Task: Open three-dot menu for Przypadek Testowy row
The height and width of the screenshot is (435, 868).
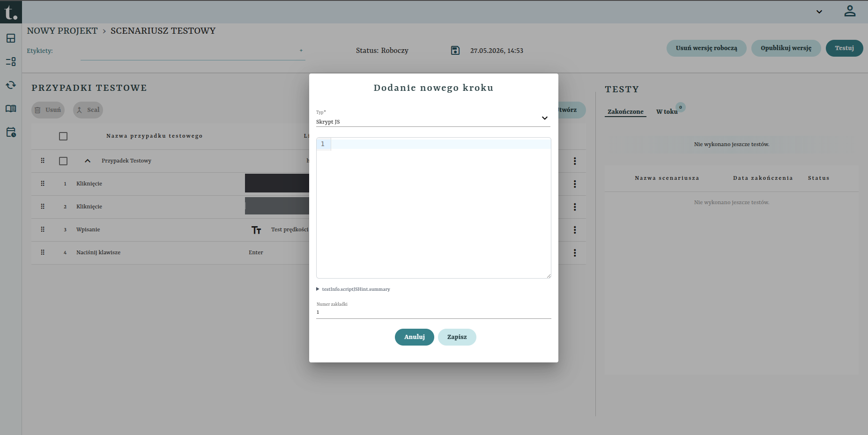Action: (575, 161)
